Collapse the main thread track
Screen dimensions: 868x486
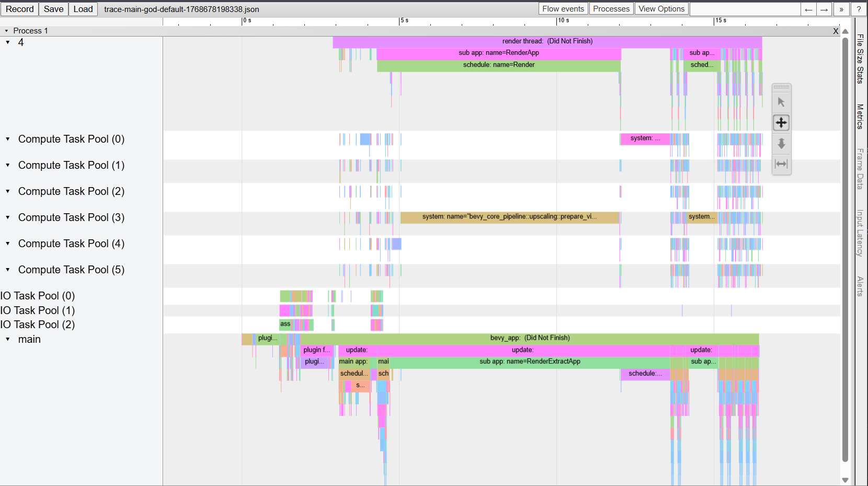pyautogui.click(x=8, y=339)
